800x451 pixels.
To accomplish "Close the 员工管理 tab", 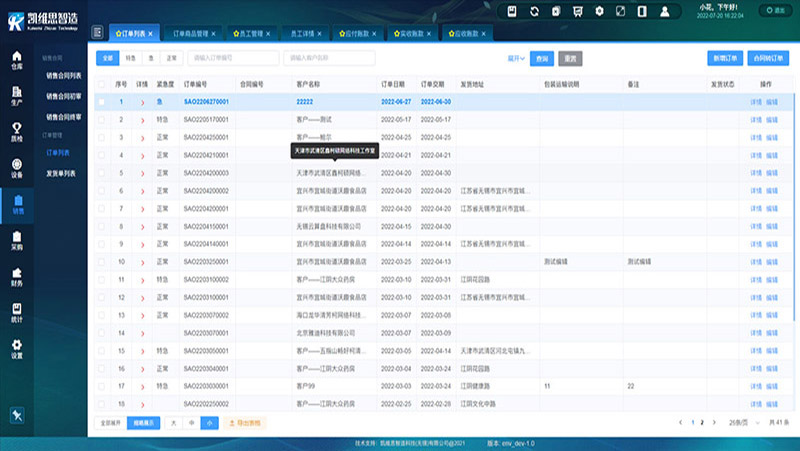I will 268,34.
